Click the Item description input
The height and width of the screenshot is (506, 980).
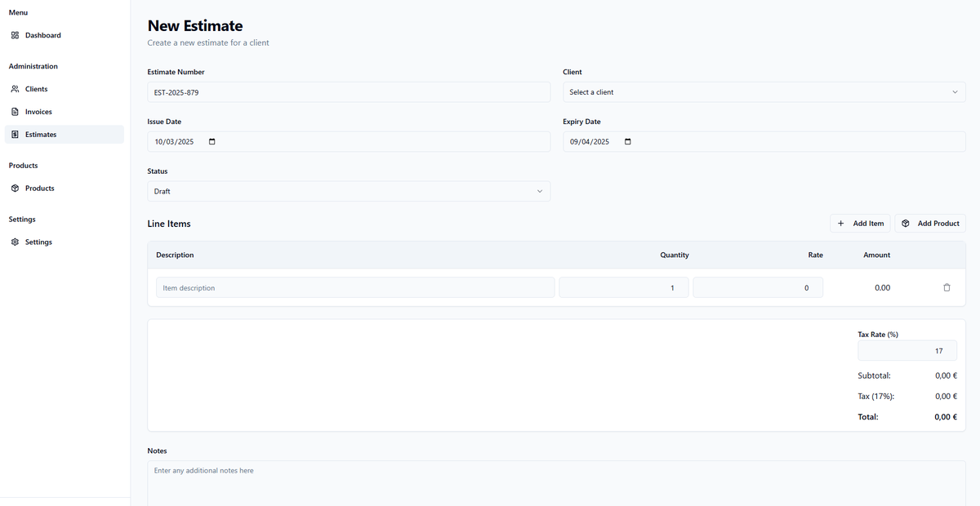pos(355,288)
